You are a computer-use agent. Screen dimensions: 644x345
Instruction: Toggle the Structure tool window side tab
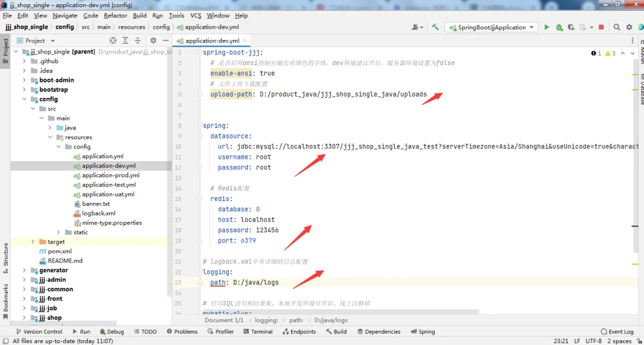point(5,254)
